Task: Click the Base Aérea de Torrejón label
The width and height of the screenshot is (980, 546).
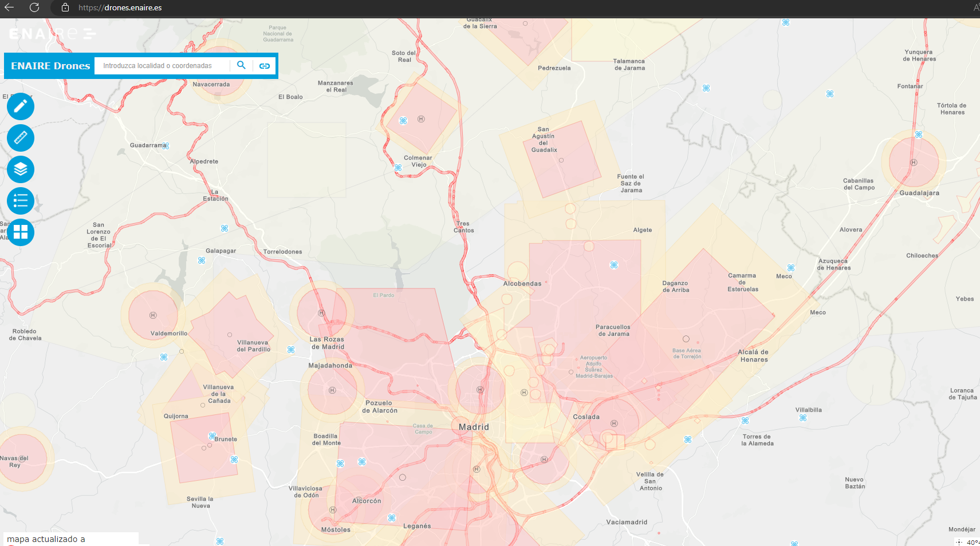Action: click(x=687, y=354)
